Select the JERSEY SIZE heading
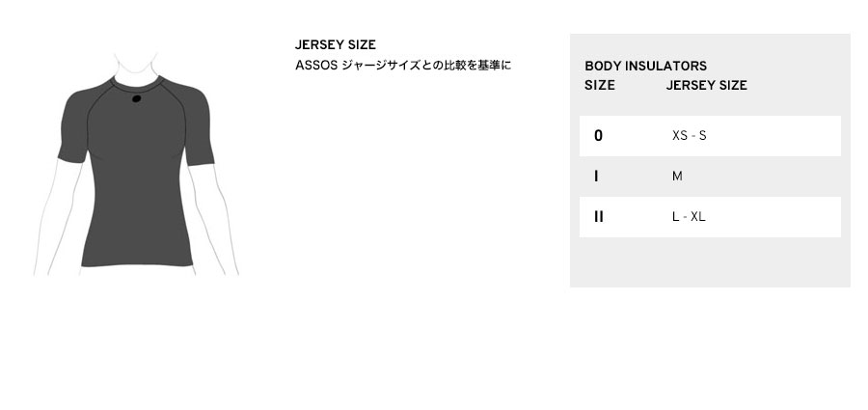 click(335, 45)
